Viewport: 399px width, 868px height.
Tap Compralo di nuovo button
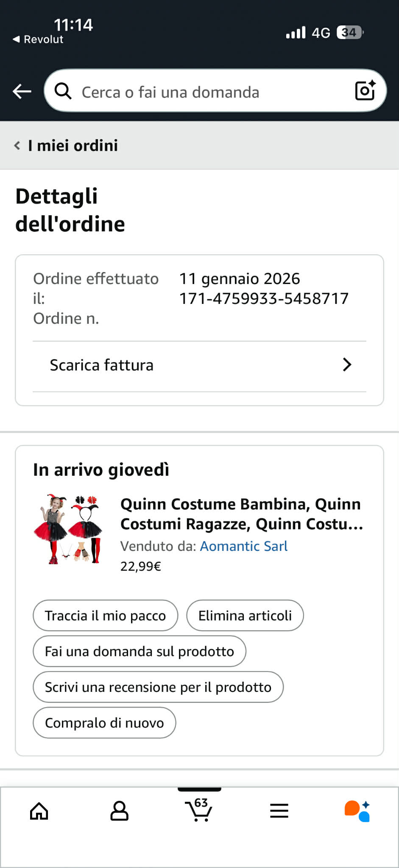tap(104, 722)
